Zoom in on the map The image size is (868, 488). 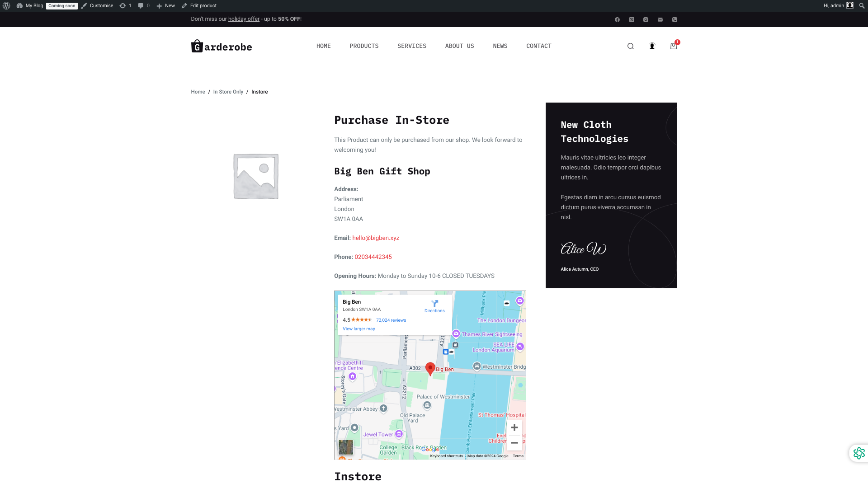pos(514,427)
